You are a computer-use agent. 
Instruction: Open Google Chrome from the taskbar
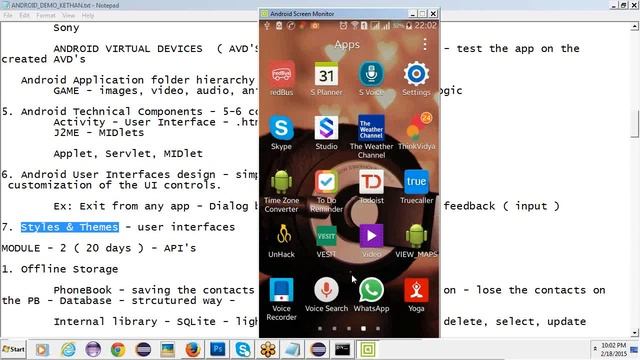pos(118,350)
